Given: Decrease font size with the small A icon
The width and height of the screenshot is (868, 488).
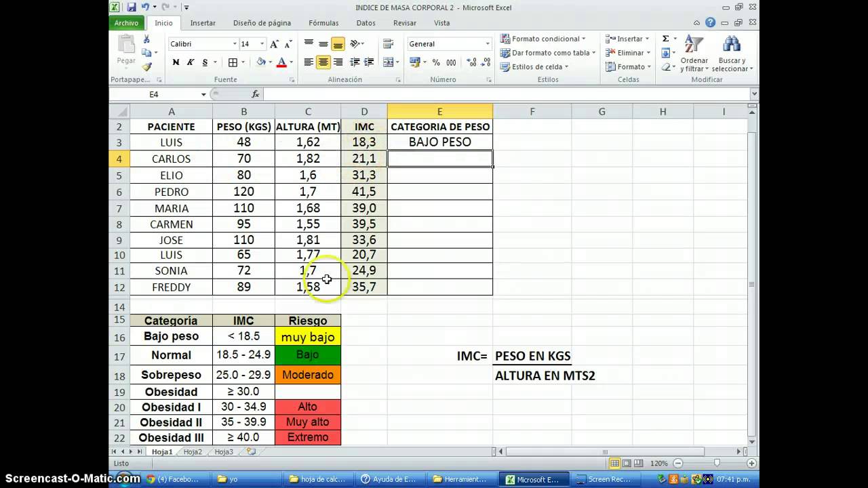Looking at the screenshot, I should (x=288, y=44).
